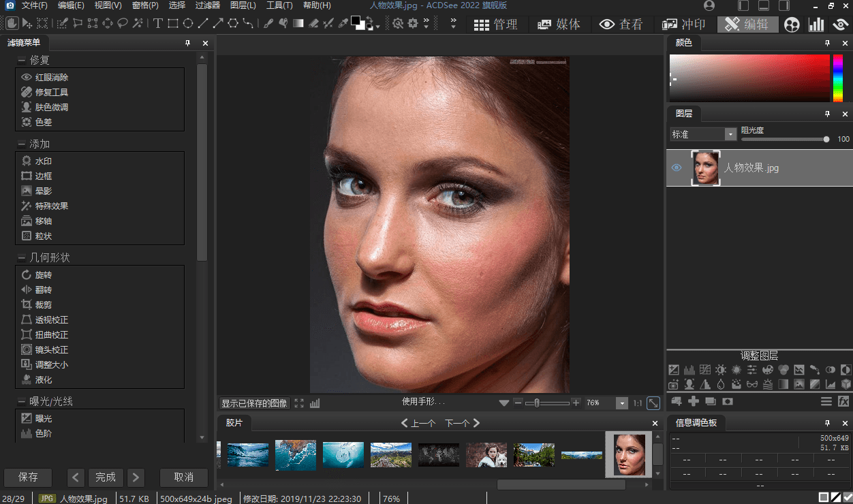Toggle fit-to-window zoom icon beside 1:1
Screen dimensions: 853x504
click(x=653, y=403)
